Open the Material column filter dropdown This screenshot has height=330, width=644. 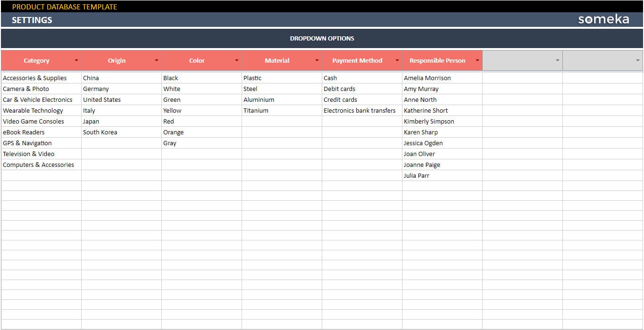pos(317,60)
